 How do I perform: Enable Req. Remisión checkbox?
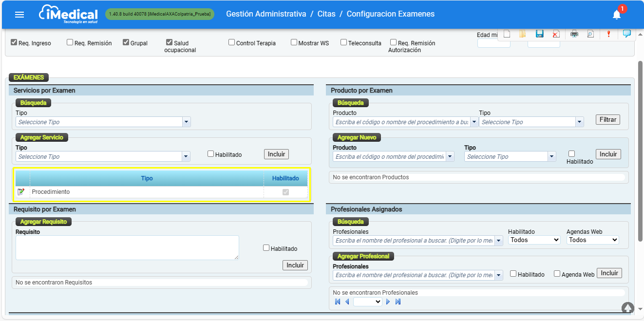pyautogui.click(x=70, y=42)
